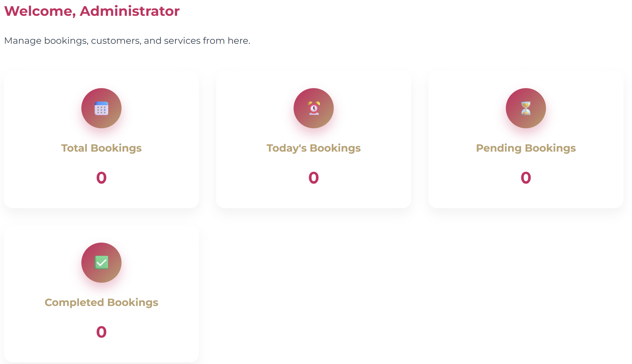
Task: Open the Completed Bookings label
Action: tap(101, 302)
